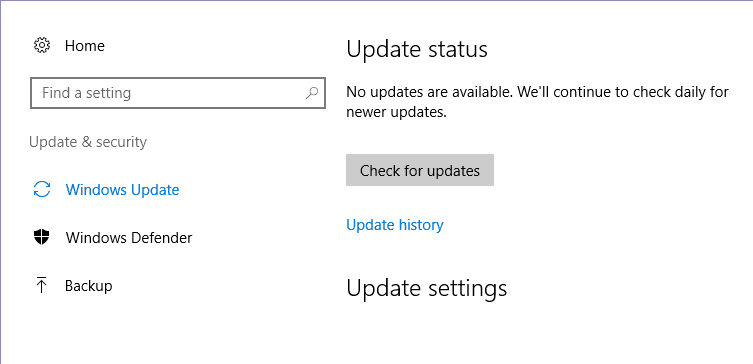Click the Windows Update sync arrows icon
Screen dimensions: 753x364
click(x=42, y=190)
